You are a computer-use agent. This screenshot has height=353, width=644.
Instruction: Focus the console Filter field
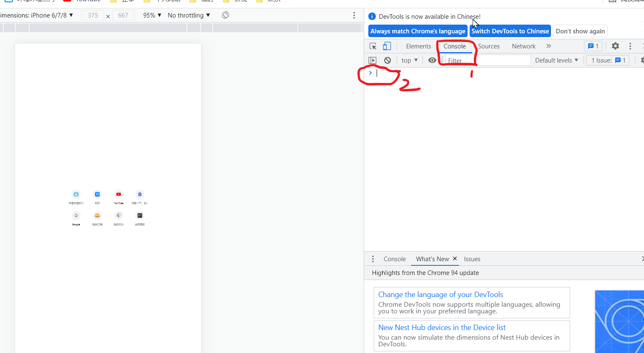click(x=488, y=61)
